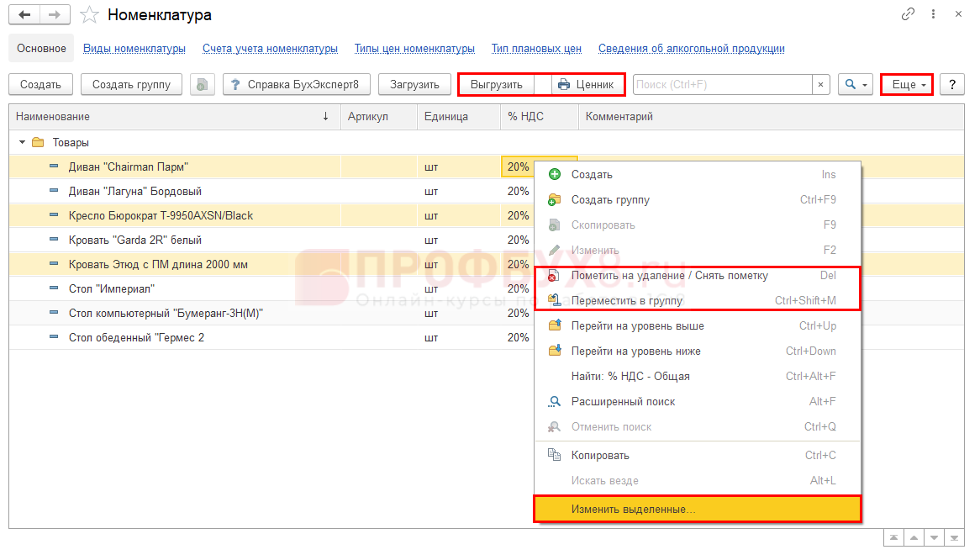
Task: Click the copy link chain icon
Action: [908, 14]
